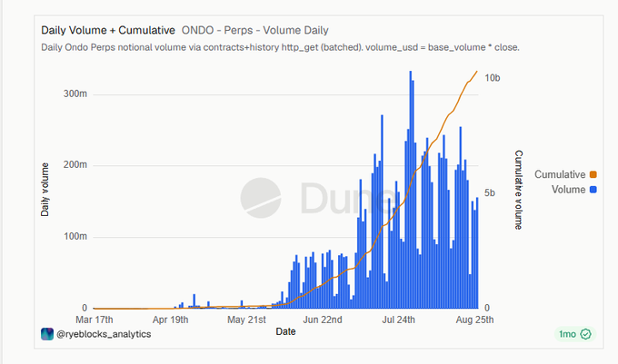Click the Cumulative volume axis title
The width and height of the screenshot is (618, 364).
pyautogui.click(x=519, y=190)
